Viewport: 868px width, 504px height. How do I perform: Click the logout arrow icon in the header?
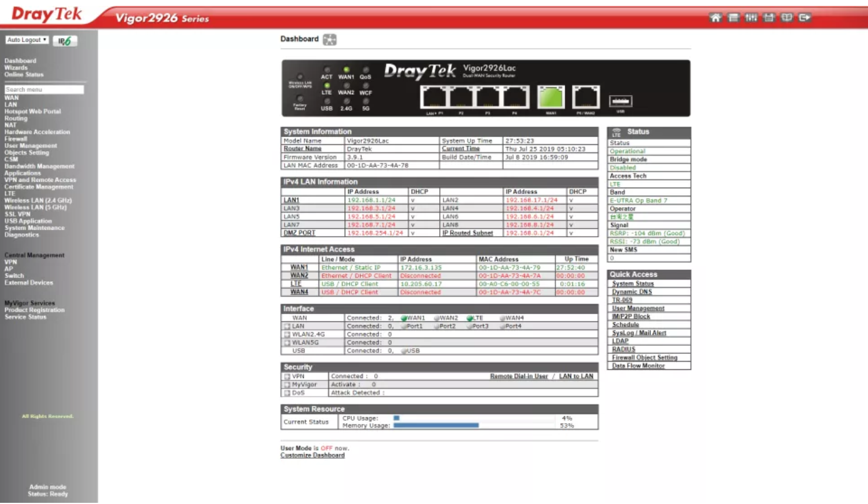tap(805, 18)
